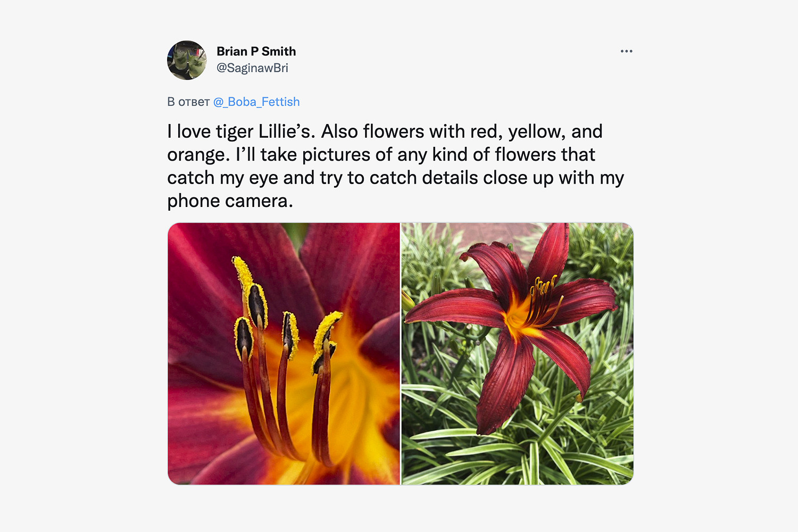
Task: Click the words "phone camera." in the tweet
Action: (x=230, y=201)
